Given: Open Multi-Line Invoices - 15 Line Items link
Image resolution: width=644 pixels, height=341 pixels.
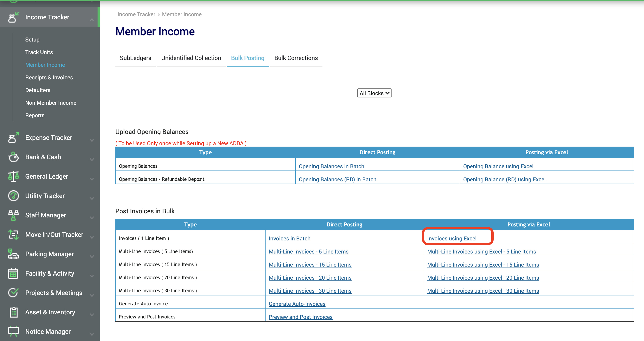Looking at the screenshot, I should coord(310,265).
